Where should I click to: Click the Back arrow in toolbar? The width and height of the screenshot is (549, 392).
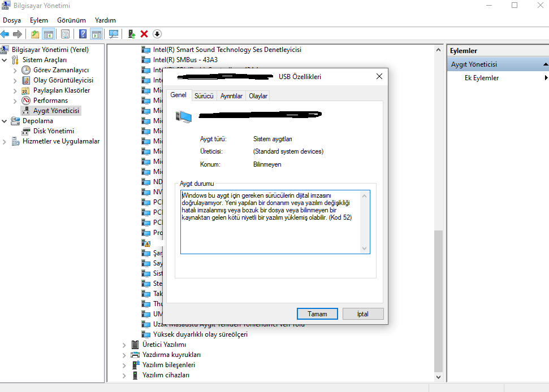click(x=5, y=34)
